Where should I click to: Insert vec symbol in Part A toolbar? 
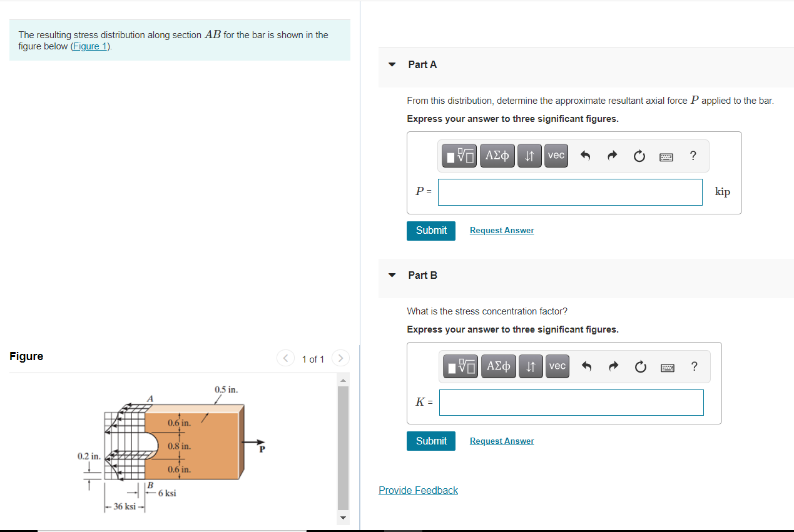[x=556, y=156]
